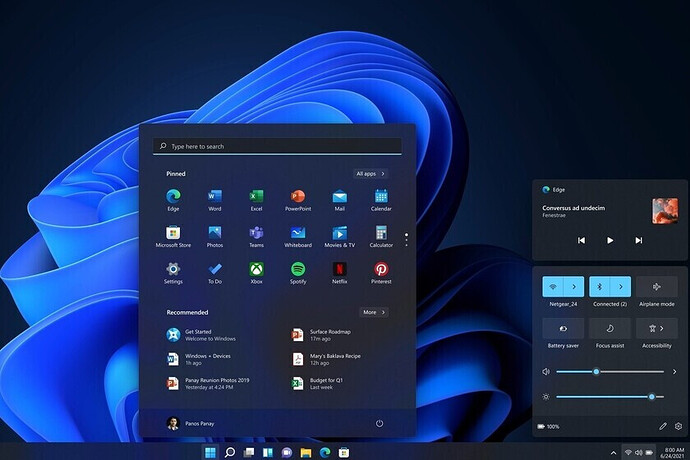Show hidden tray icons chevron

[x=613, y=453]
